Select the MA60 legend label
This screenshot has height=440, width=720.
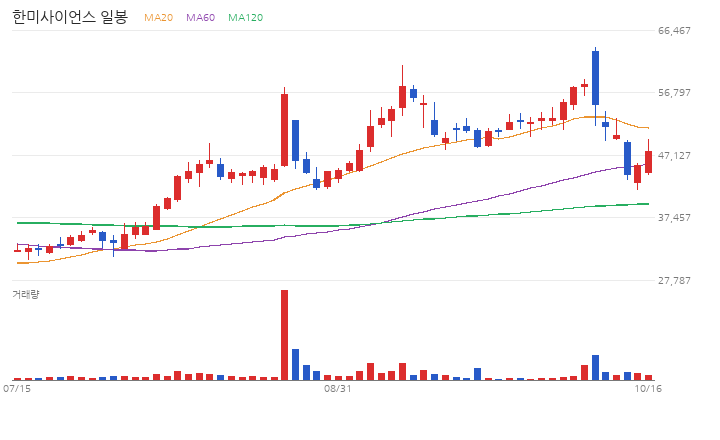click(200, 17)
